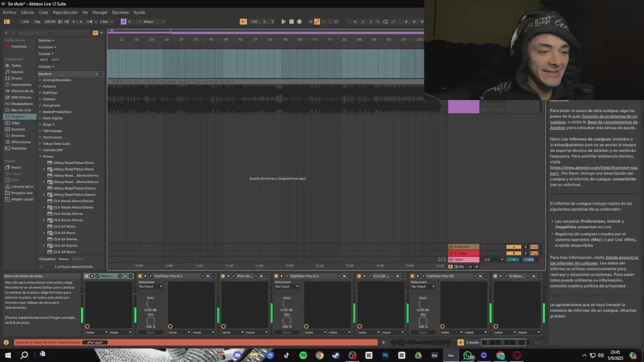Toggle the Post button on B Delay track
Image resolution: width=644 pixels, height=362 pixels.
pyautogui.click(x=534, y=253)
